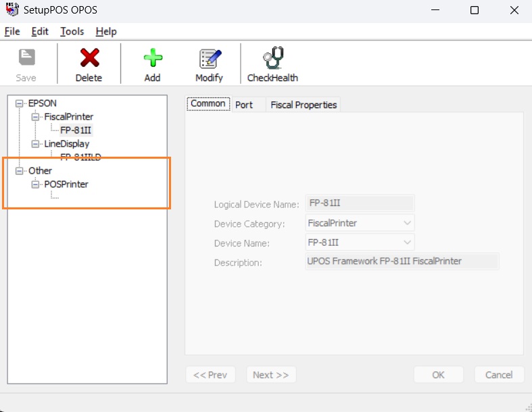
Task: Click the Save toolbar icon
Action: pyautogui.click(x=26, y=64)
